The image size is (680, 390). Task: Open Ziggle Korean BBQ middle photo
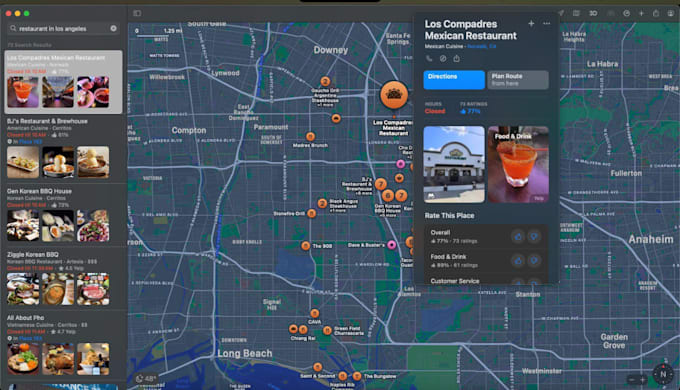58,289
